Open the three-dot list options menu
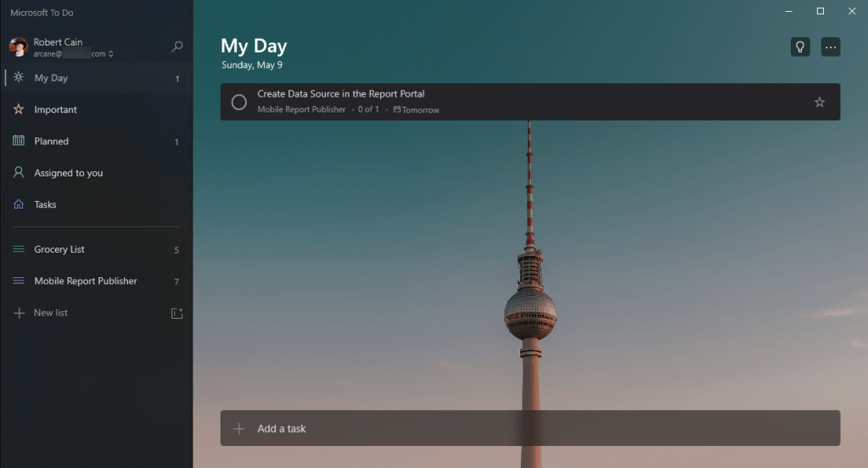 [x=830, y=47]
